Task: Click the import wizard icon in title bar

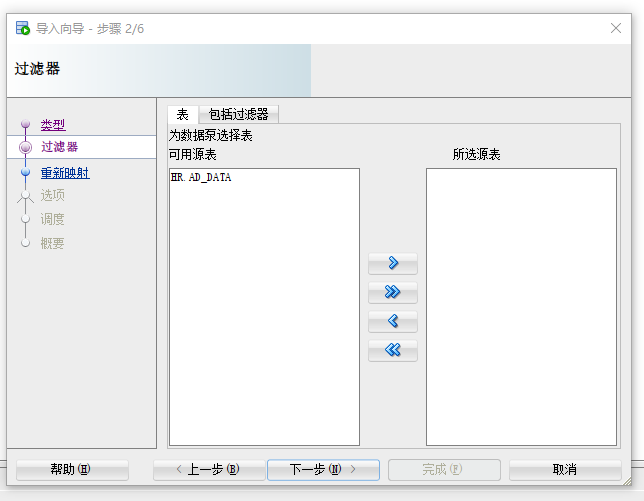Action: point(22,28)
